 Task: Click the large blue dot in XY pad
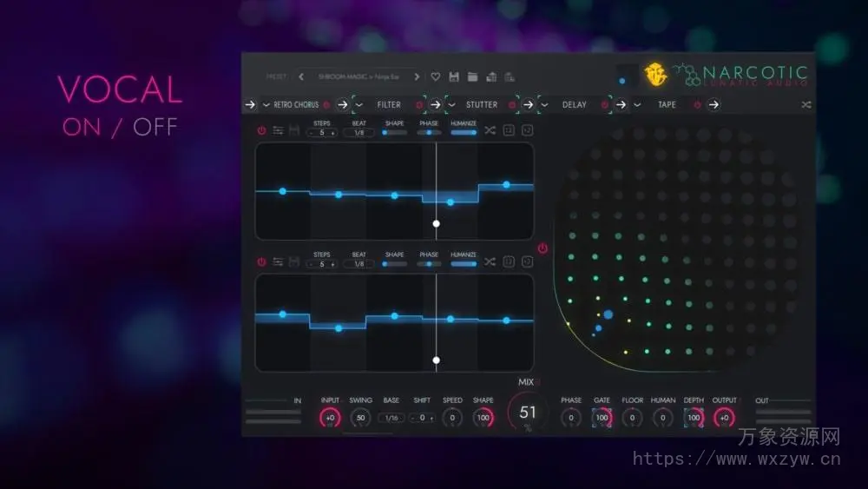pyautogui.click(x=608, y=314)
